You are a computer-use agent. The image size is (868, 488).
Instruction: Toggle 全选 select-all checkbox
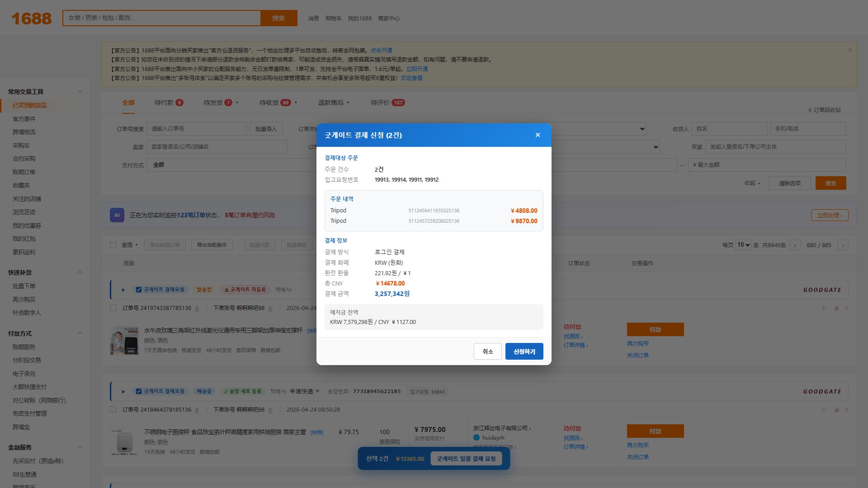pos(113,245)
